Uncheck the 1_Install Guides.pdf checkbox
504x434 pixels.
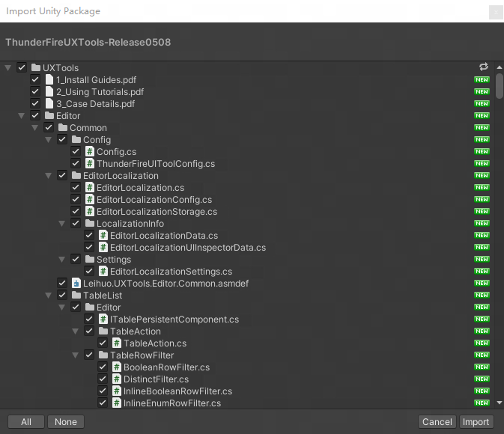tap(35, 79)
